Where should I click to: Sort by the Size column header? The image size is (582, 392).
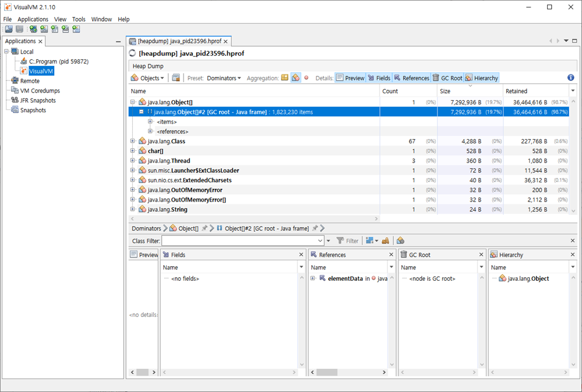pyautogui.click(x=470, y=91)
